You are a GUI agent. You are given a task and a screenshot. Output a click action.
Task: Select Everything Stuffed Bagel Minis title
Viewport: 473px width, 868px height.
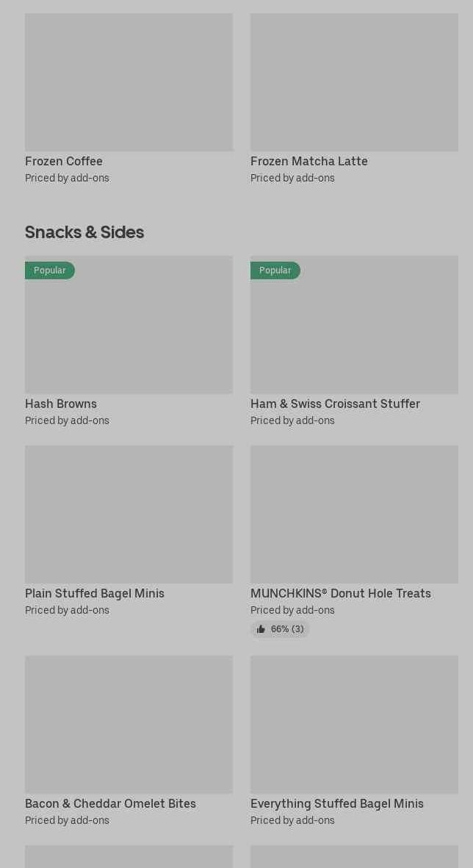(x=336, y=803)
